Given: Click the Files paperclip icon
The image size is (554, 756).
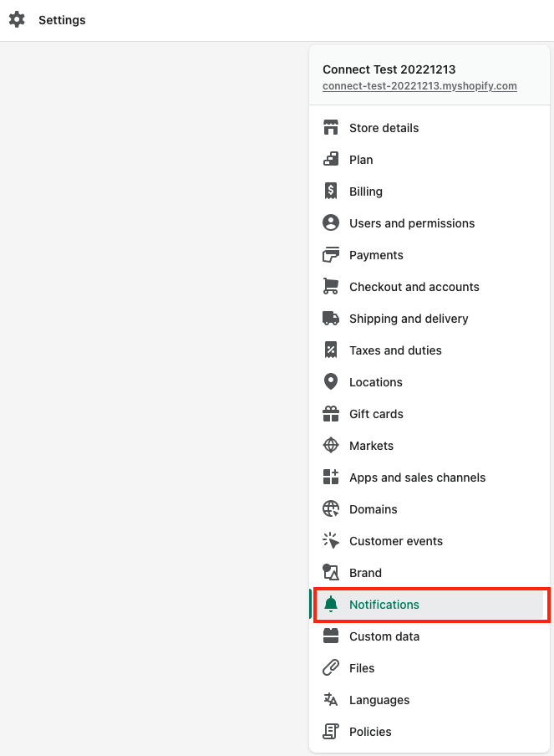Looking at the screenshot, I should coord(331,668).
